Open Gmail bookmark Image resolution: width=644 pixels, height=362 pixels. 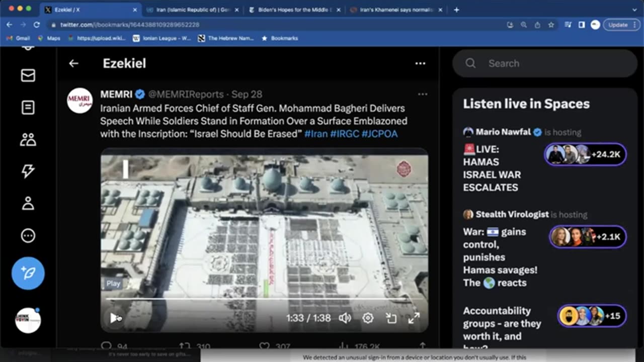19,38
